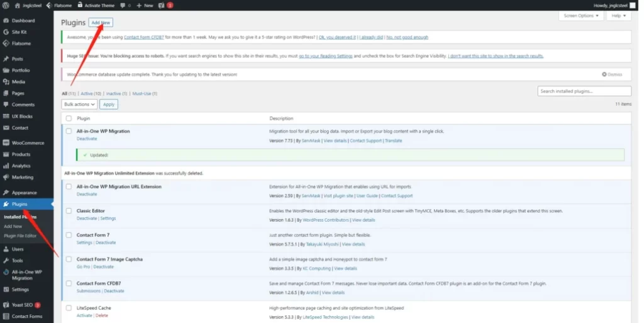Go to Posts via pushpin icon
Viewport: 644px width, 323px height.
(x=6, y=59)
